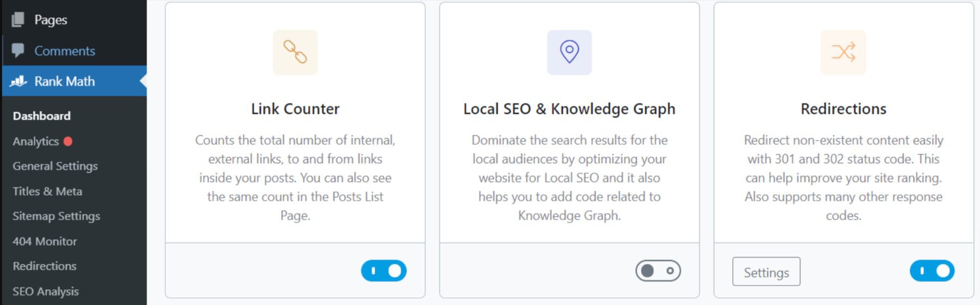The height and width of the screenshot is (305, 980).
Task: Open Titles & Meta submenu
Action: pyautogui.click(x=47, y=191)
